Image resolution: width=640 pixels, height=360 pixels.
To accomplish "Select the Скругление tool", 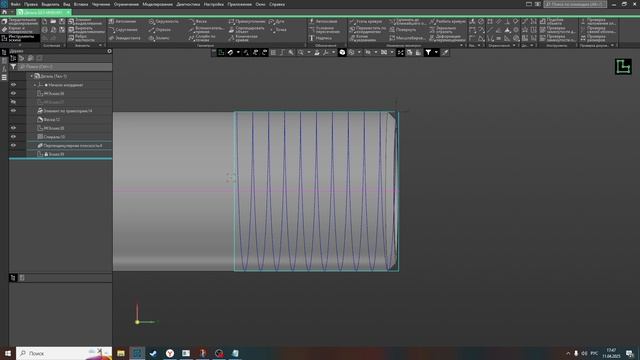I will pos(123,30).
